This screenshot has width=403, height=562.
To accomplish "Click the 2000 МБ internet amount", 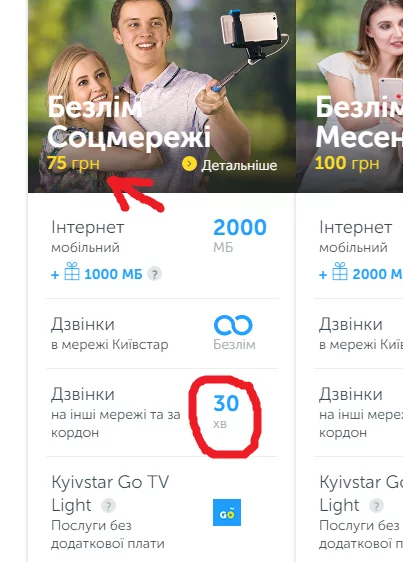I will tap(240, 235).
